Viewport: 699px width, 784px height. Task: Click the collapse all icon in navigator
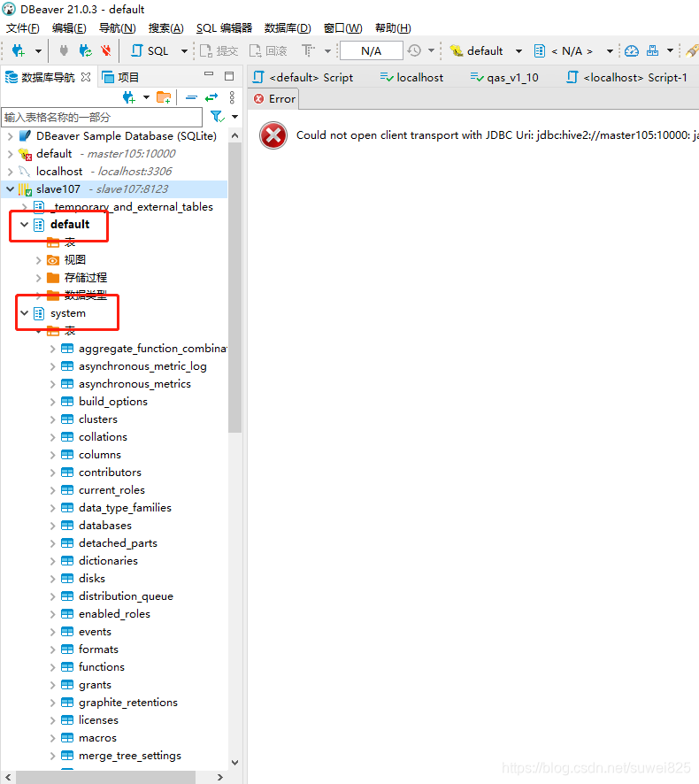[x=191, y=97]
